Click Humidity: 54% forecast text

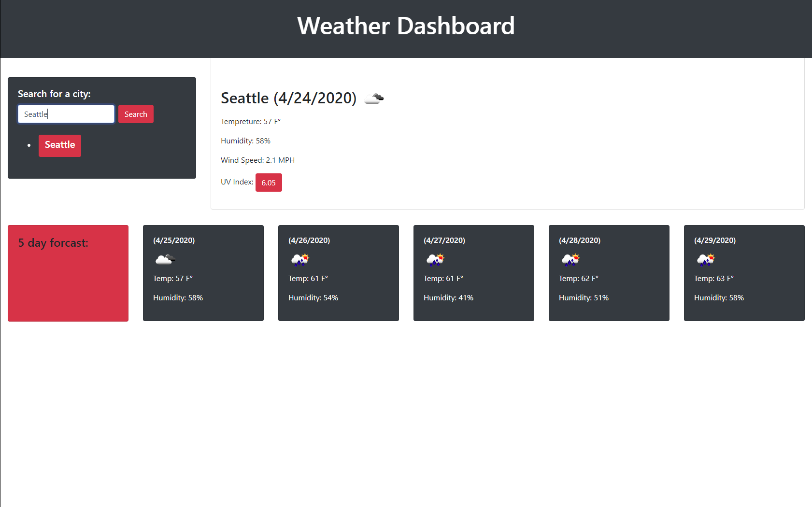pyautogui.click(x=313, y=298)
